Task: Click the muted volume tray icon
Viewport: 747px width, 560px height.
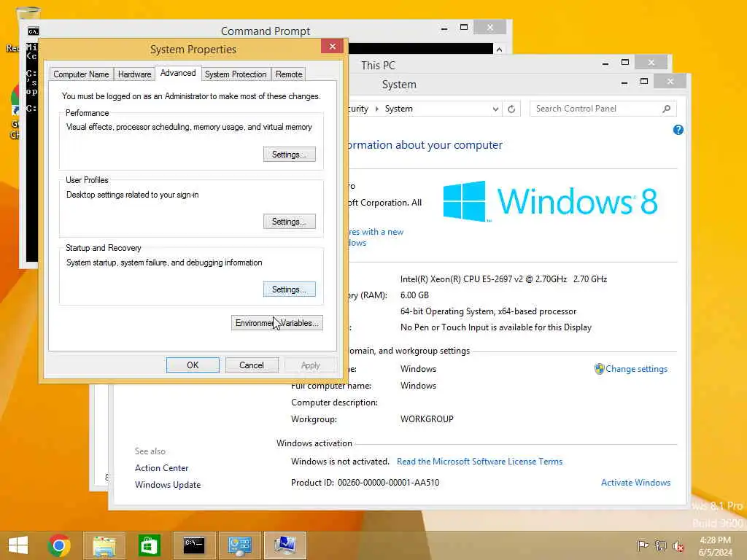Action: (678, 545)
